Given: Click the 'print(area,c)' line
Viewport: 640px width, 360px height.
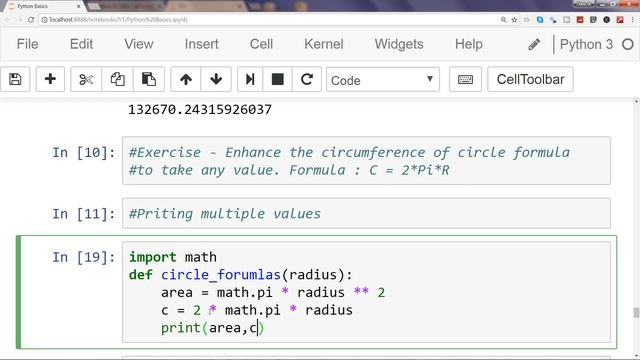Looking at the screenshot, I should click(x=212, y=328).
